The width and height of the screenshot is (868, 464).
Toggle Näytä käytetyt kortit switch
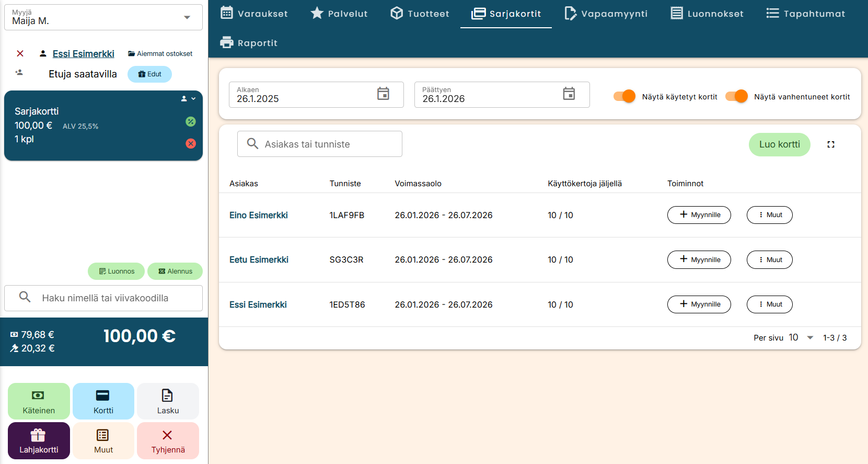pos(624,96)
